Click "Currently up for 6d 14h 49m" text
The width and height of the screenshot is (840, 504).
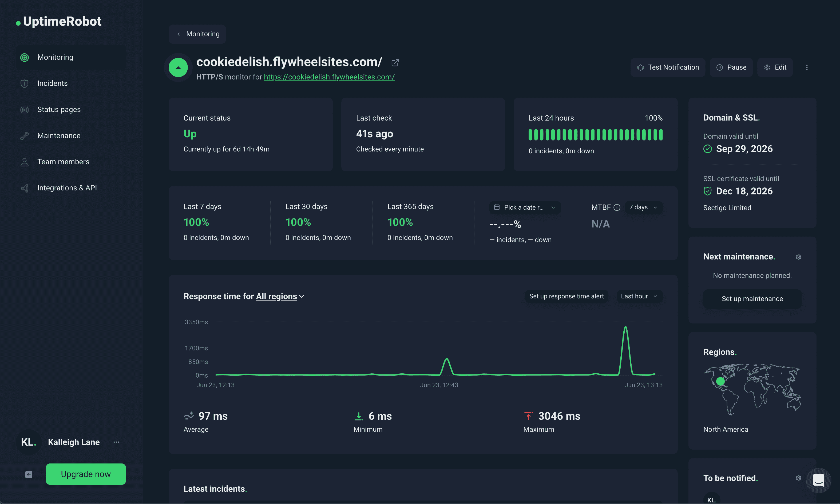pyautogui.click(x=226, y=149)
